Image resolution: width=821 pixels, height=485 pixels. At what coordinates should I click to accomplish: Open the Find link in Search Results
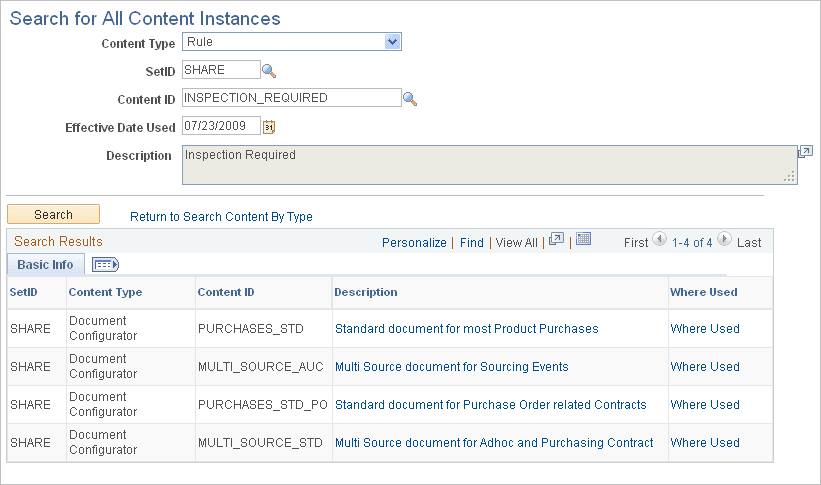click(x=472, y=242)
